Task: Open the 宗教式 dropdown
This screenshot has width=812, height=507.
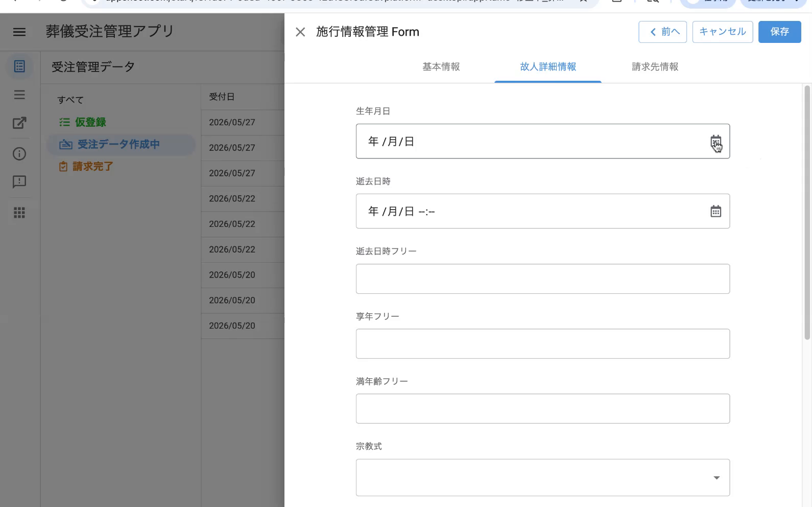Action: point(542,477)
